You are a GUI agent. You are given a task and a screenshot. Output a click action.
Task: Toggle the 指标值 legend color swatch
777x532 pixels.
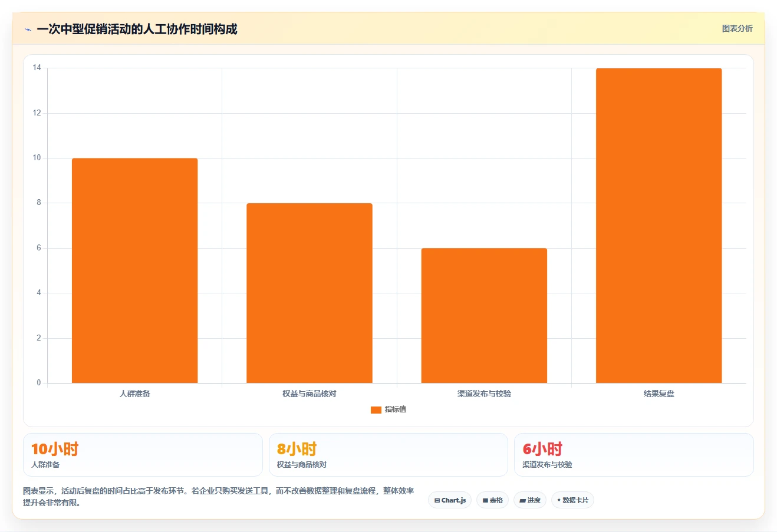[x=376, y=410]
